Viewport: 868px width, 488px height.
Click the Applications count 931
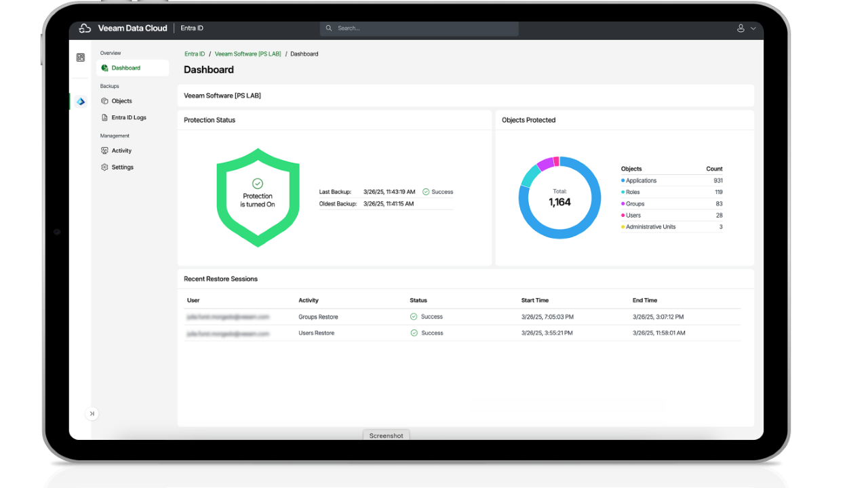coord(718,181)
